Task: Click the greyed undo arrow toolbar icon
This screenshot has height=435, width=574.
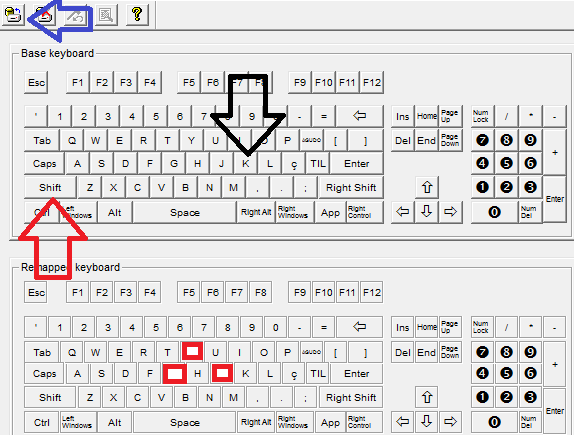Action: click(75, 15)
